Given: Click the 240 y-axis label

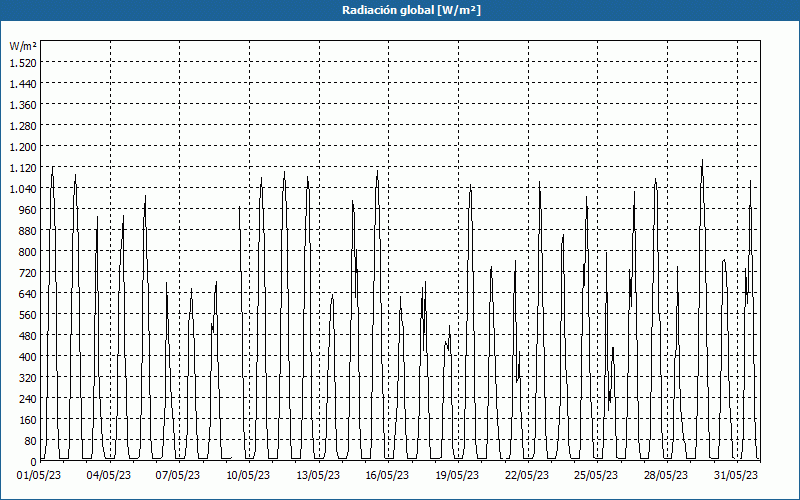Looking at the screenshot, I should (28, 399).
